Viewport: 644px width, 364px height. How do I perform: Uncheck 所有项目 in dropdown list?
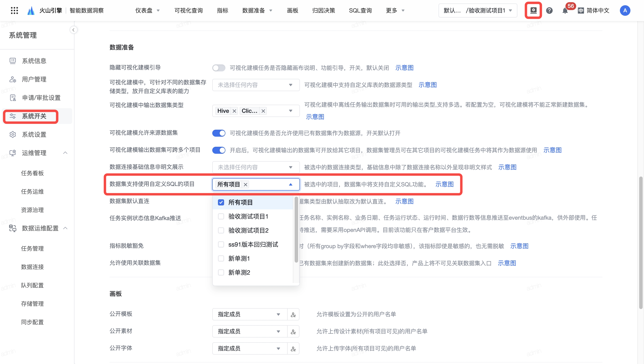[x=221, y=202]
